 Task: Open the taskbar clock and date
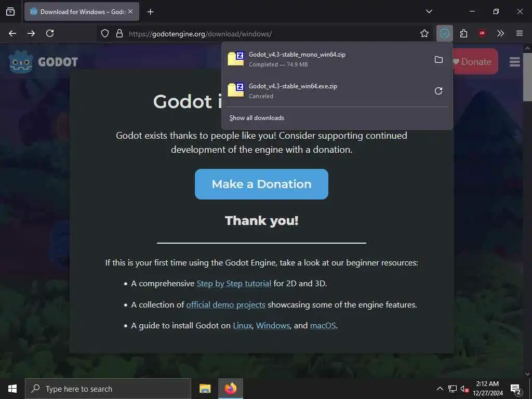pyautogui.click(x=487, y=389)
